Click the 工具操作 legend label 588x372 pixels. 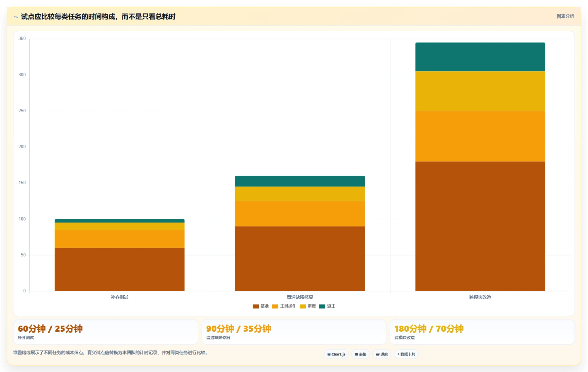[x=288, y=306]
